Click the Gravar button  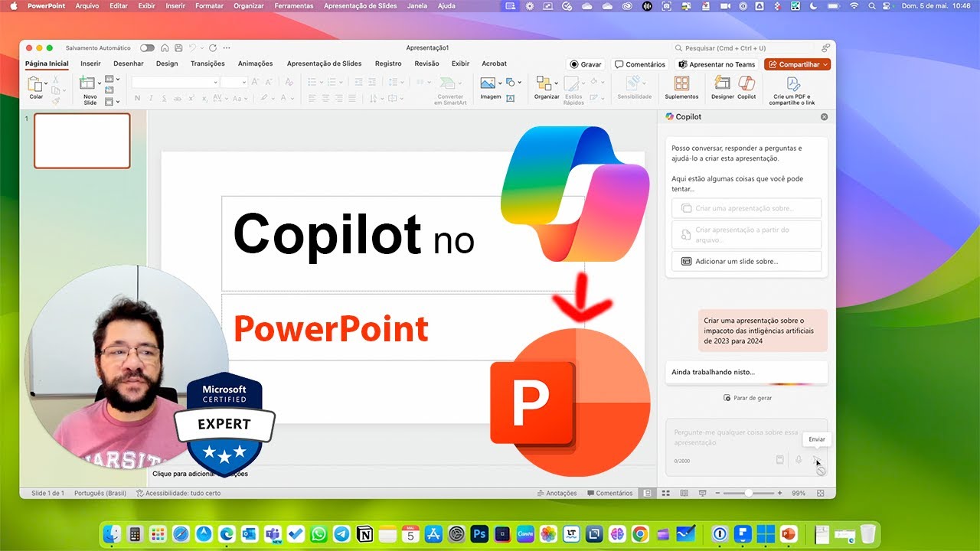pos(586,64)
